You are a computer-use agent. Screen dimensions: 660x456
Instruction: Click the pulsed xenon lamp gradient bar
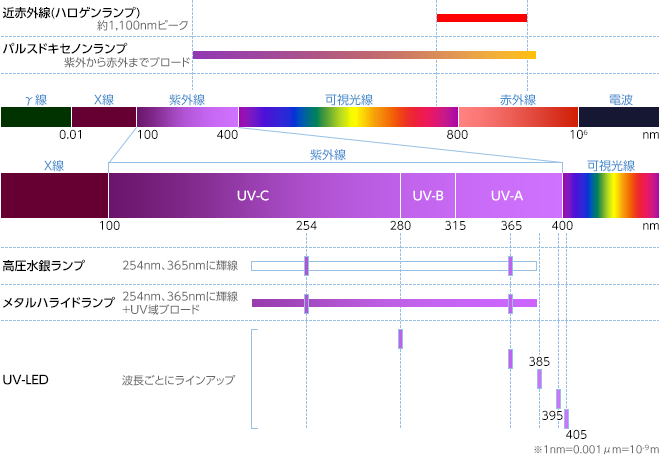click(x=364, y=55)
